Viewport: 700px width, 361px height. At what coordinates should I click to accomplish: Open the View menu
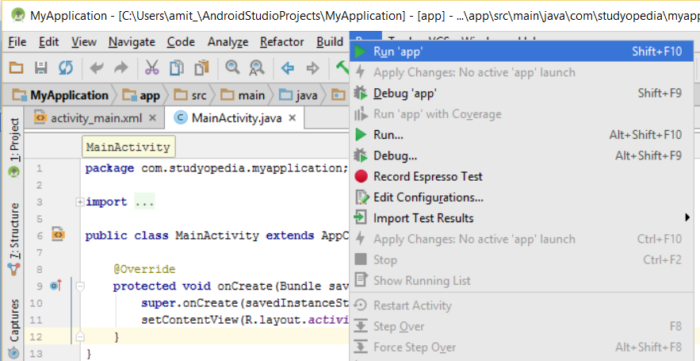(84, 42)
